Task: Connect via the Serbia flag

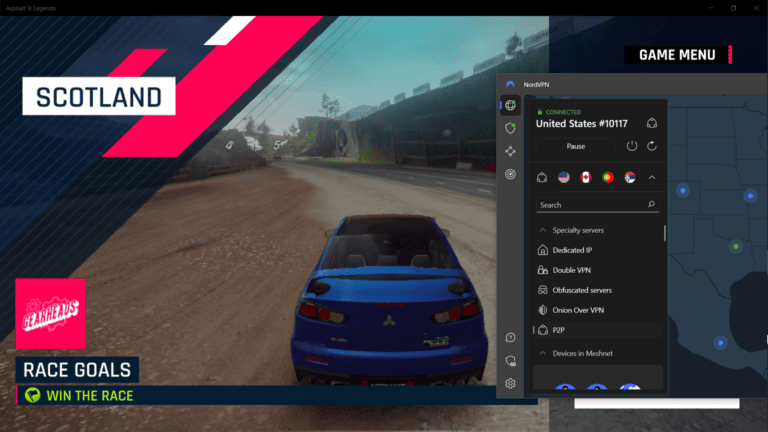Action: click(630, 177)
